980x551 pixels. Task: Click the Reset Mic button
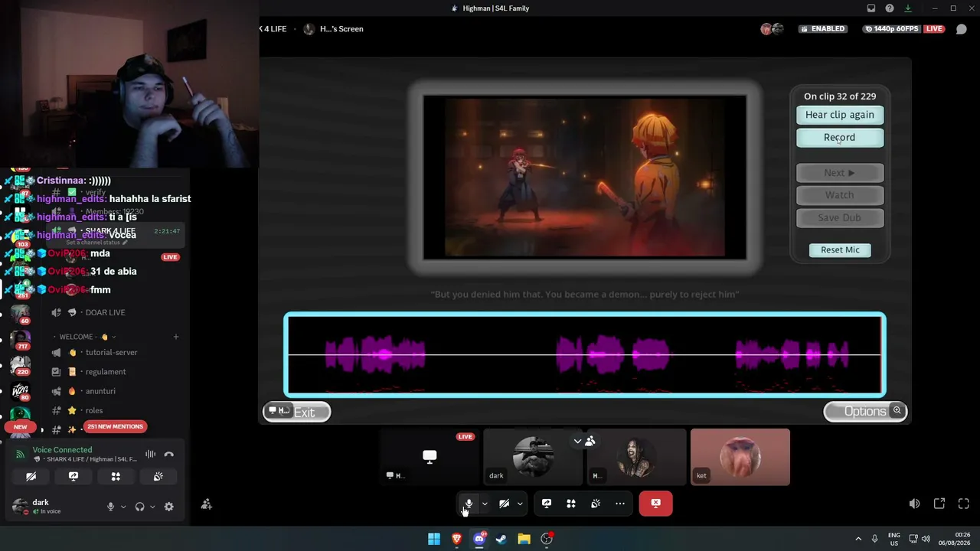click(x=840, y=250)
